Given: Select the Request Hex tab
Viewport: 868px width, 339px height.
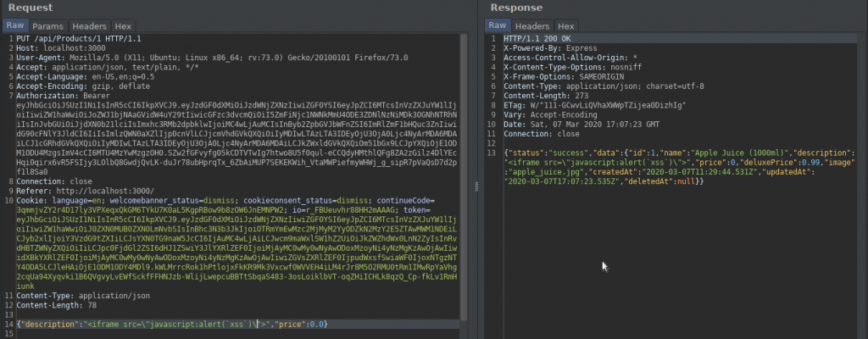Looking at the screenshot, I should [122, 26].
